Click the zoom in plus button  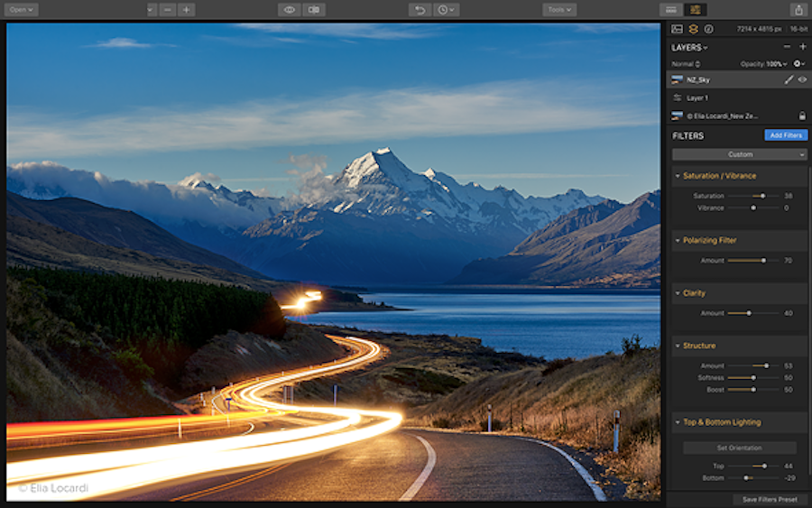186,10
